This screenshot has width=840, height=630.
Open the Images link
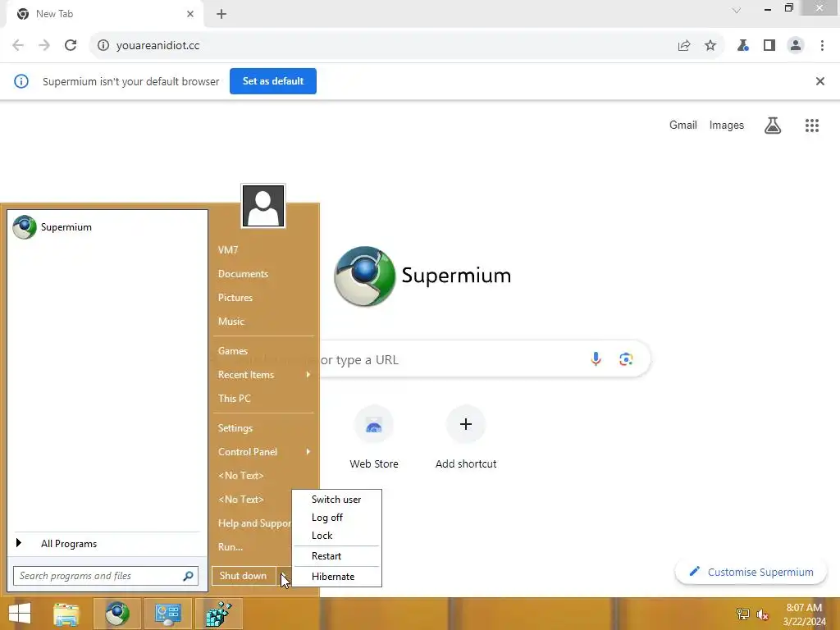tap(727, 125)
